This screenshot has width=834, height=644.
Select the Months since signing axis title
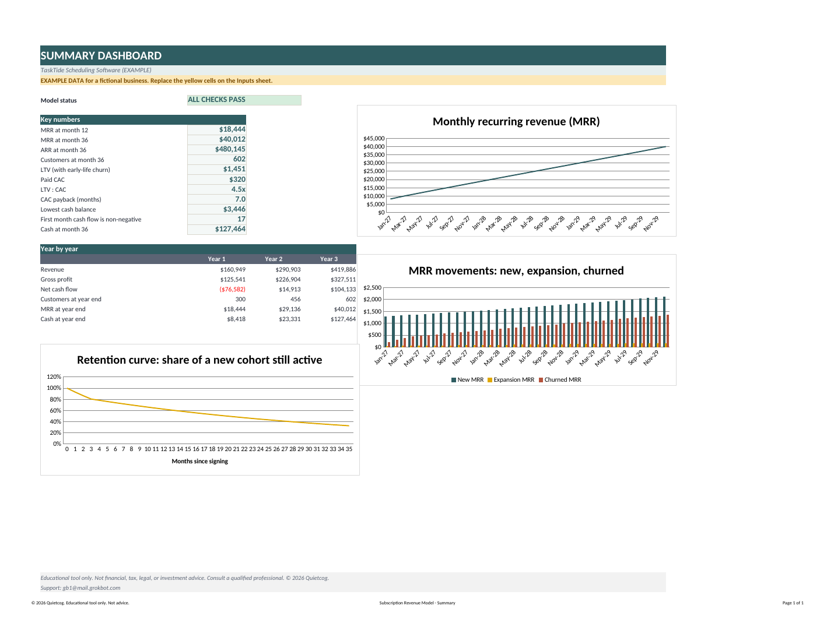[x=199, y=462]
